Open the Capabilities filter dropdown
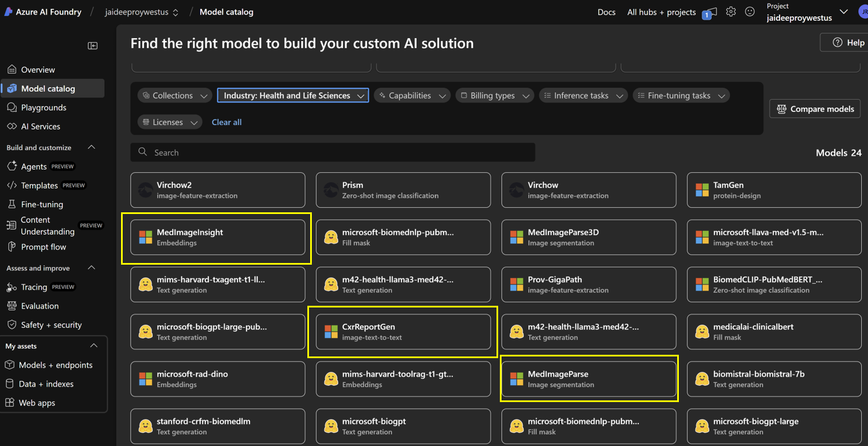This screenshot has height=446, width=868. tap(412, 96)
